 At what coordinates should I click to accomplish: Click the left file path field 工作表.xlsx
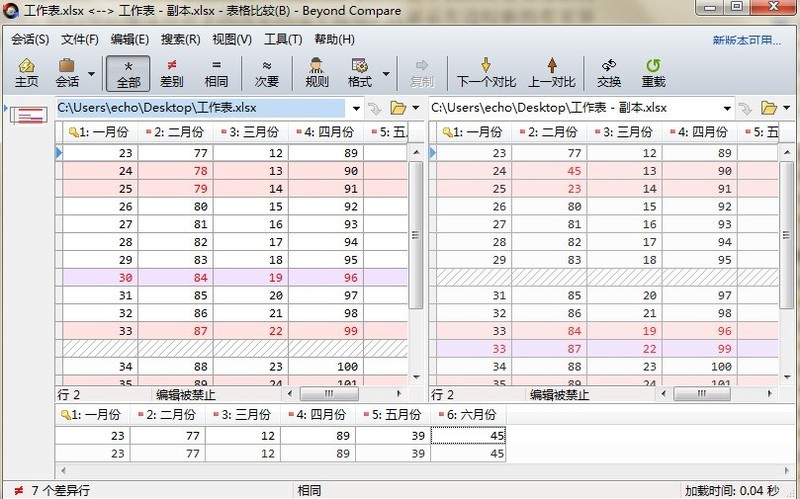(201, 108)
